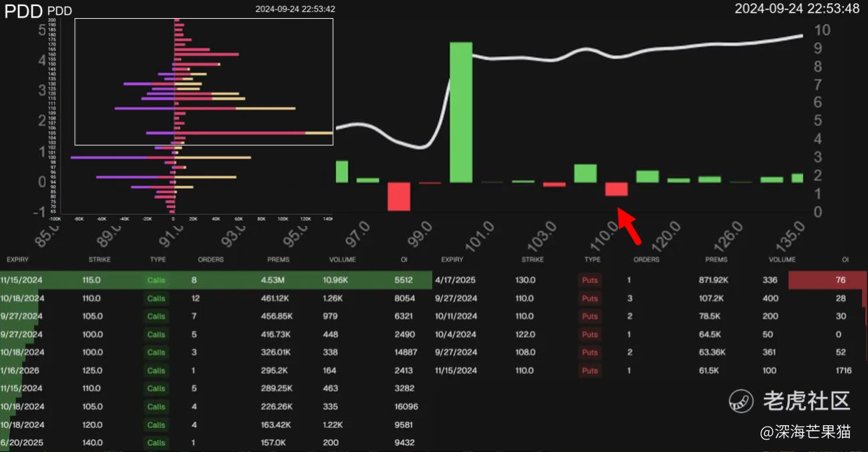This screenshot has width=868, height=452.
Task: Sort puts table by TYPE column header
Action: point(593,259)
